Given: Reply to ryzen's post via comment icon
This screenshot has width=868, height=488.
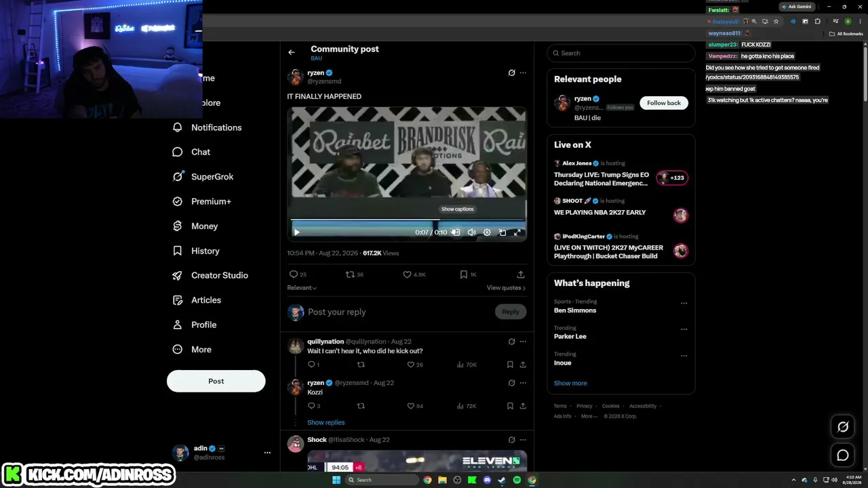Looking at the screenshot, I should (294, 274).
